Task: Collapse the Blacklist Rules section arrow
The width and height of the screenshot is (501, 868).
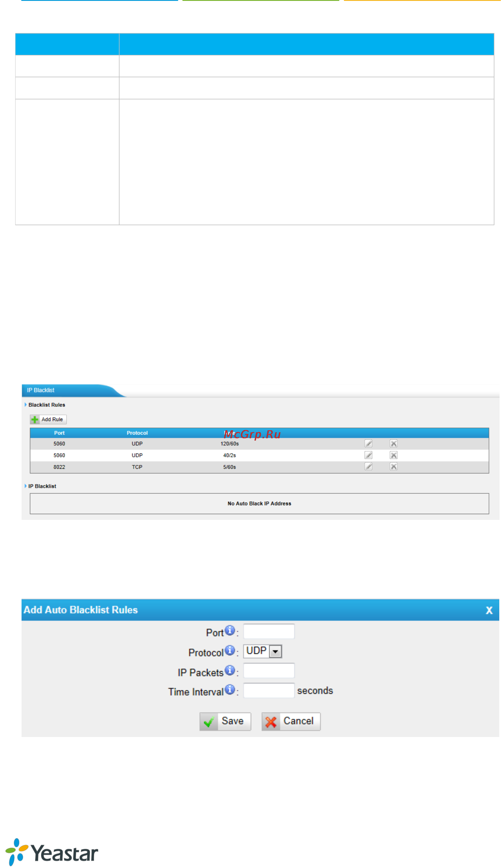Action: (26, 405)
